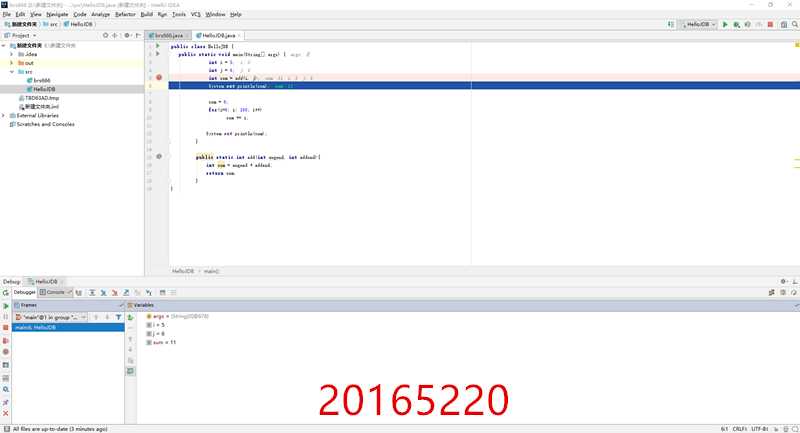Open the File menu
This screenshot has height=433, width=800.
[7, 14]
